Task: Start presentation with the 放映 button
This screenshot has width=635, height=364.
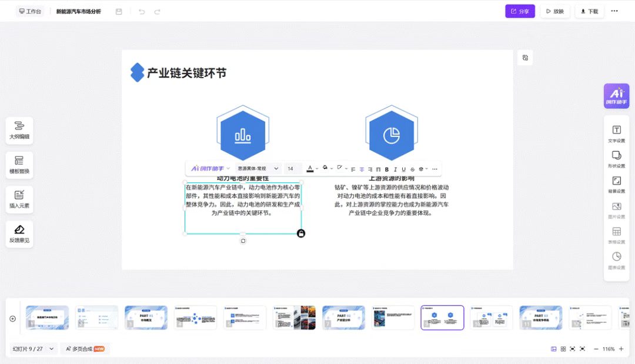Action: 555,11
